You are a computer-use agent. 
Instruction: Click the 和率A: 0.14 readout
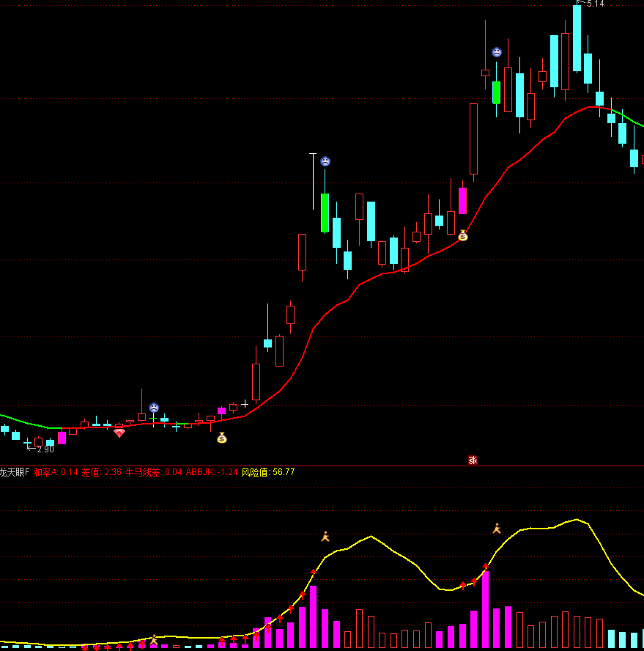pos(56,472)
